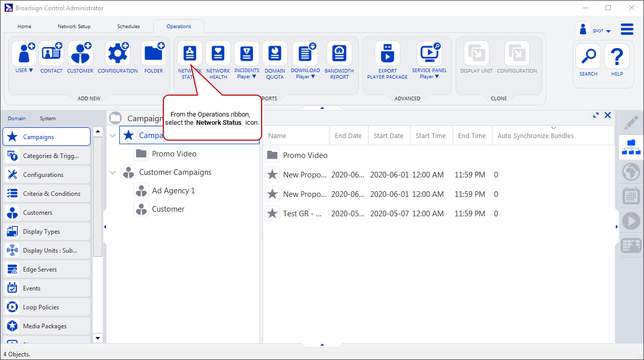The height and width of the screenshot is (360, 644).
Task: Sort by the Start Time column header
Action: tap(431, 136)
